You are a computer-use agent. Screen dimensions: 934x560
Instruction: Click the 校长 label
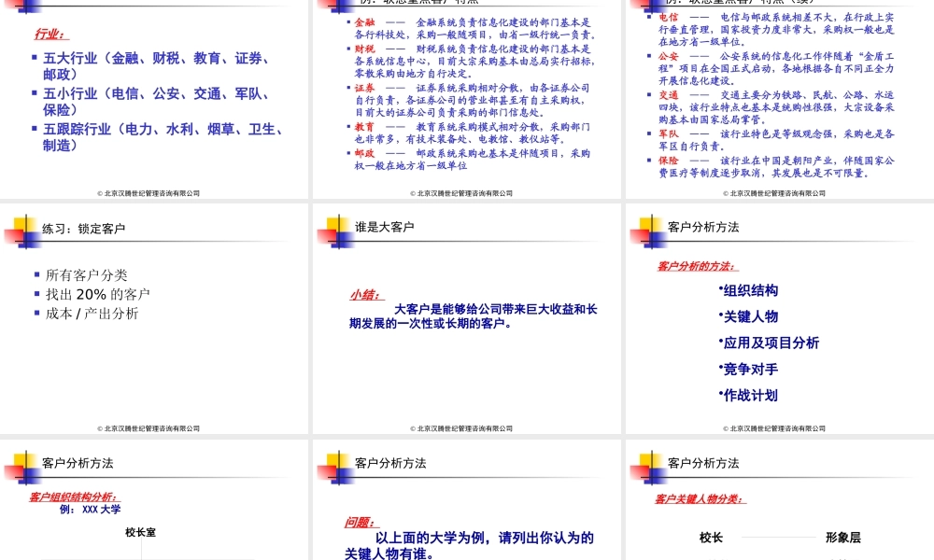(x=711, y=538)
